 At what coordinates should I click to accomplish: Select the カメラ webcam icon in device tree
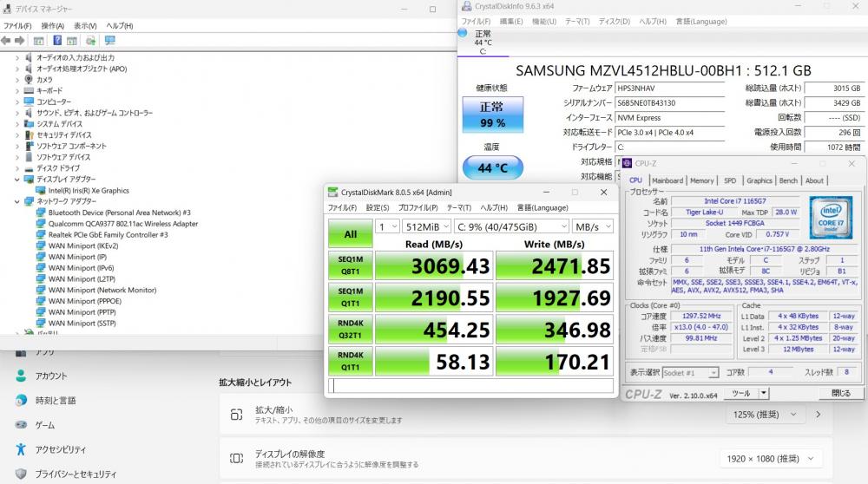tap(29, 80)
